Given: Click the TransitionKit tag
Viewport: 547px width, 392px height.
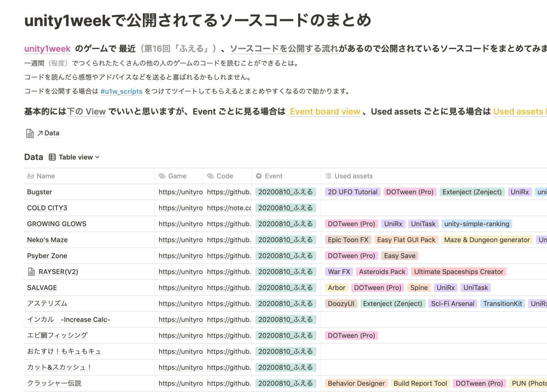Looking at the screenshot, I should [x=503, y=304].
